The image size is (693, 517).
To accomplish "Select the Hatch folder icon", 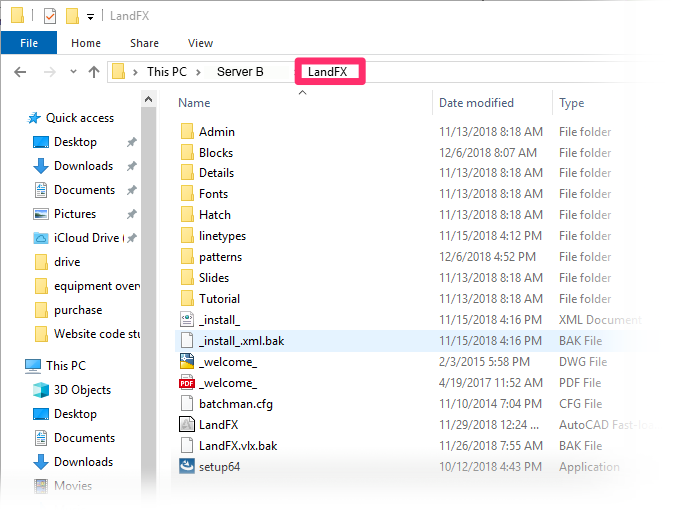I will pos(187,214).
